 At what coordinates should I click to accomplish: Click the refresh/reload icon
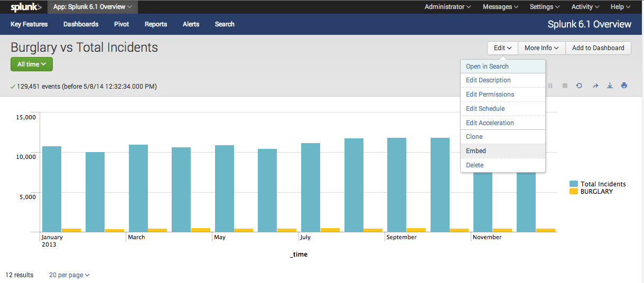(x=579, y=86)
